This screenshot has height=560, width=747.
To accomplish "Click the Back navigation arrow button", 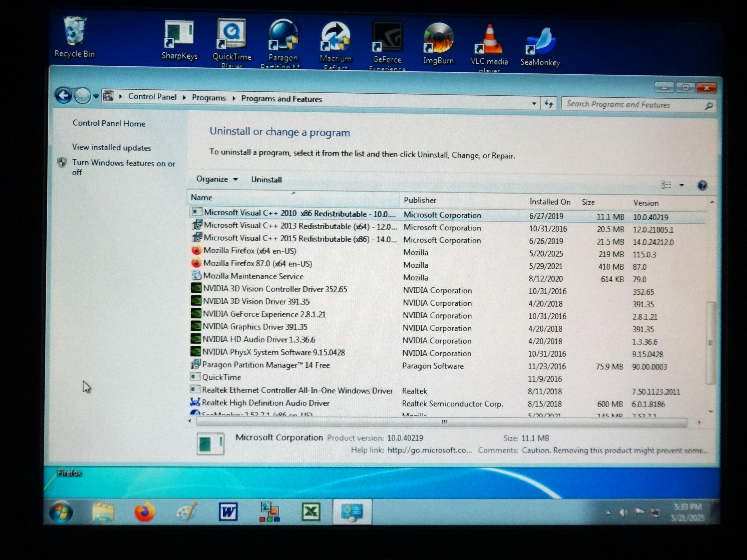I will tap(63, 96).
